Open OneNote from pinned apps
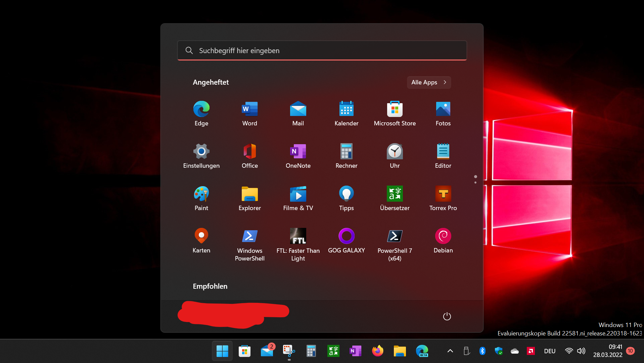Viewport: 644px width, 363px height. coord(298,156)
